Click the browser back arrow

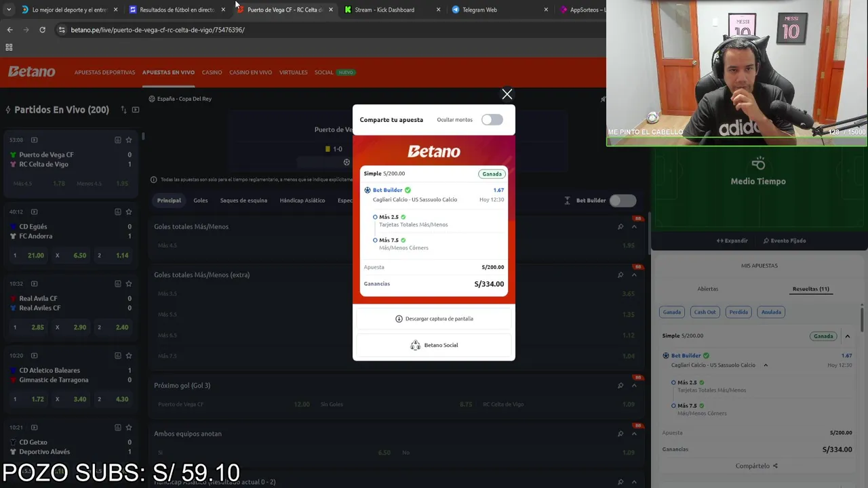9,30
